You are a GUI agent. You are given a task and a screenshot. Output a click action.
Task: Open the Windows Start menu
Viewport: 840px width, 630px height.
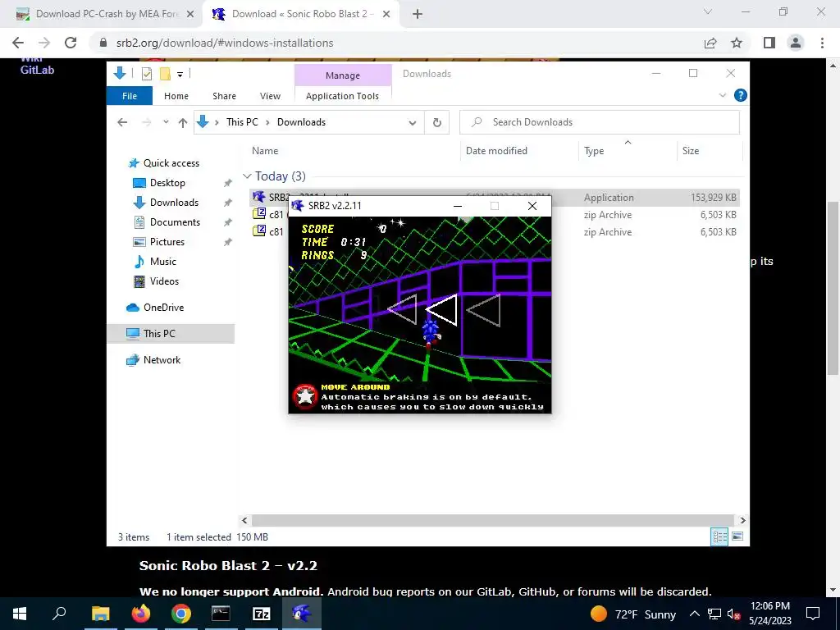pos(20,614)
